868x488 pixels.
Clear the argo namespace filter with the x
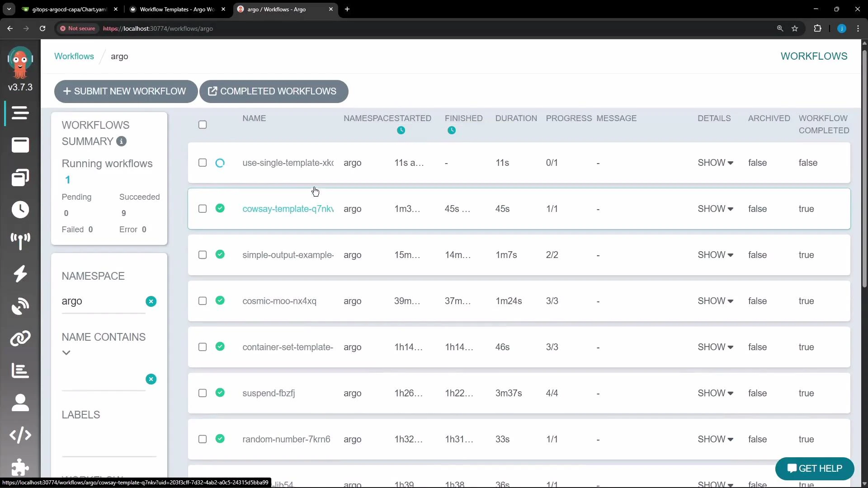pos(151,301)
